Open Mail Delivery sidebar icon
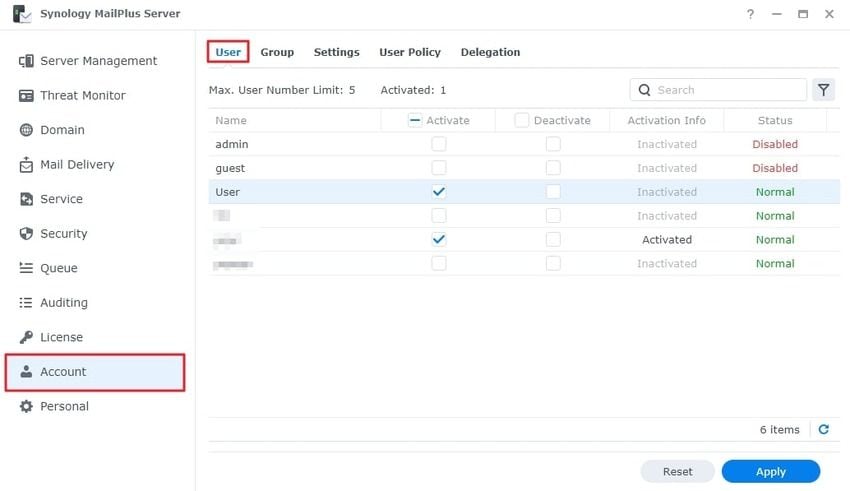 point(27,165)
